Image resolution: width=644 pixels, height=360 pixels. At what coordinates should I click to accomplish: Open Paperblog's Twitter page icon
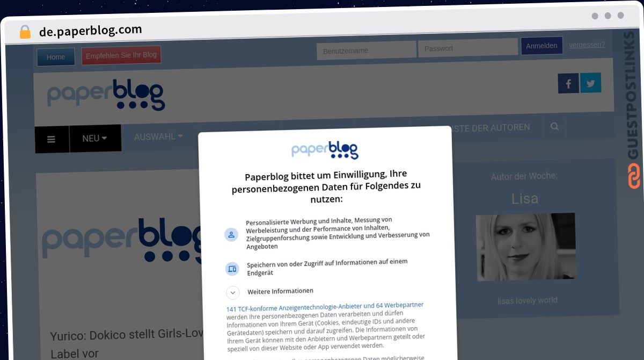(x=591, y=83)
